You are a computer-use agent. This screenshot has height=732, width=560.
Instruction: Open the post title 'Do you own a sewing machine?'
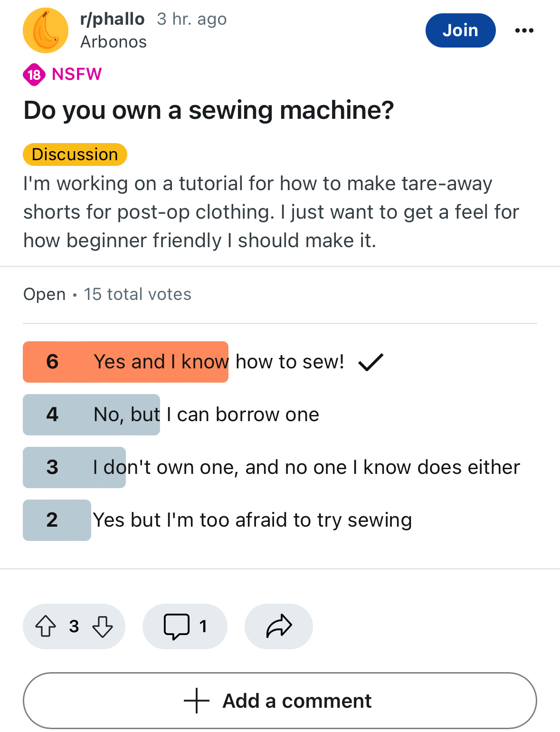[209, 110]
